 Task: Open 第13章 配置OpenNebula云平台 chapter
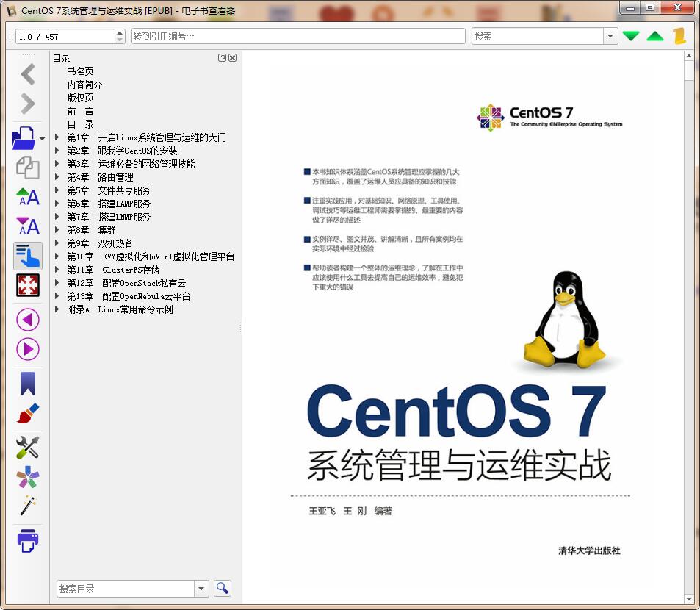click(129, 296)
